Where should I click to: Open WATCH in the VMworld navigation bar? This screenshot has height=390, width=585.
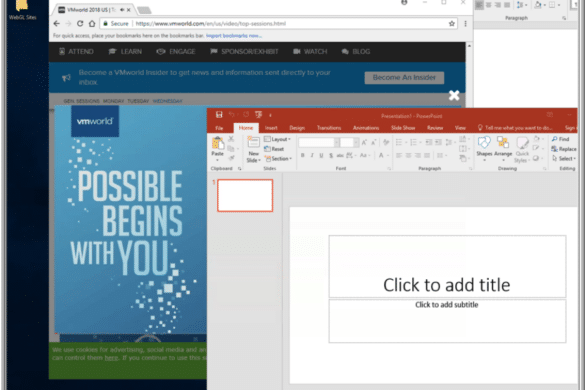pos(310,52)
